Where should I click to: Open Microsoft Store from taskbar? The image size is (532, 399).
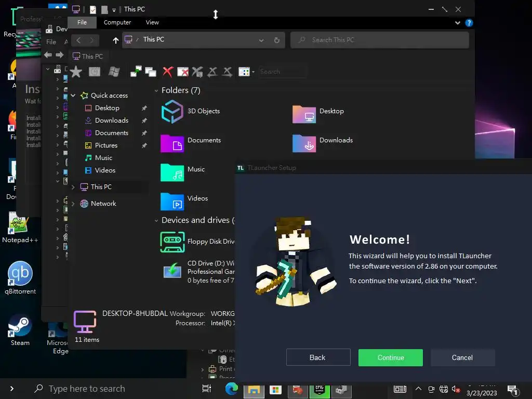tap(275, 390)
